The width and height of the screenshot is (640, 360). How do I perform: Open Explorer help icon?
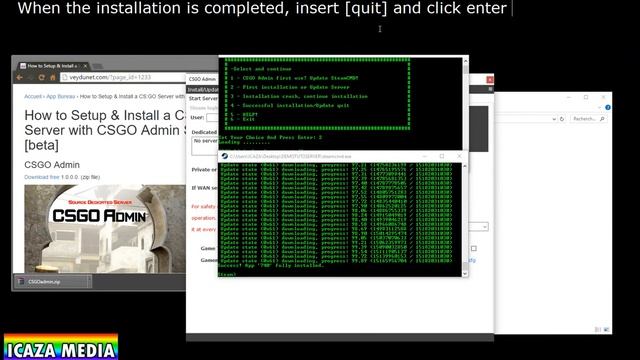(x=608, y=107)
